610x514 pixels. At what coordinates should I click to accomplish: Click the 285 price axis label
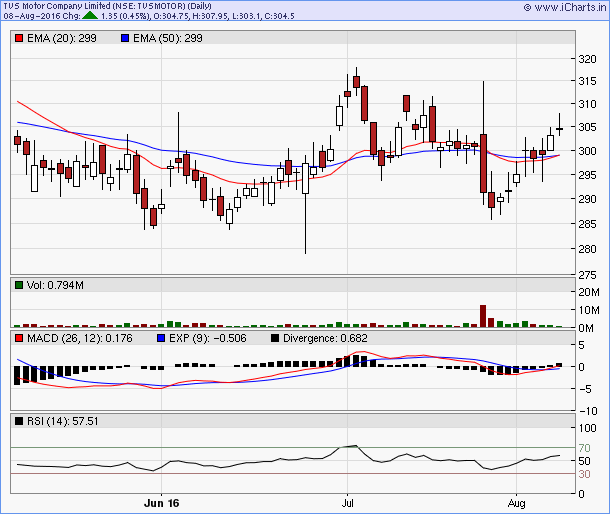(587, 224)
